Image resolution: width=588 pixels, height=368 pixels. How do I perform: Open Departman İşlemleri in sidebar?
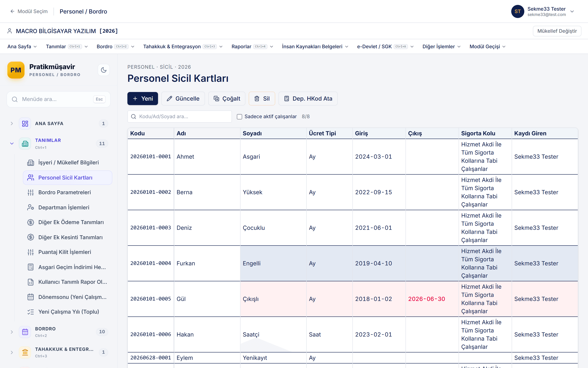click(x=68, y=207)
